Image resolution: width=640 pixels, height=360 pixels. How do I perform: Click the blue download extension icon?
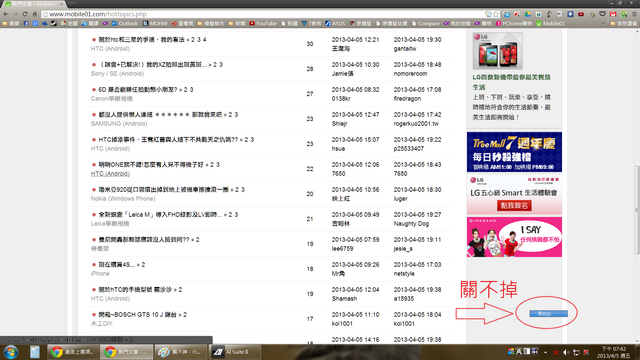point(570,14)
